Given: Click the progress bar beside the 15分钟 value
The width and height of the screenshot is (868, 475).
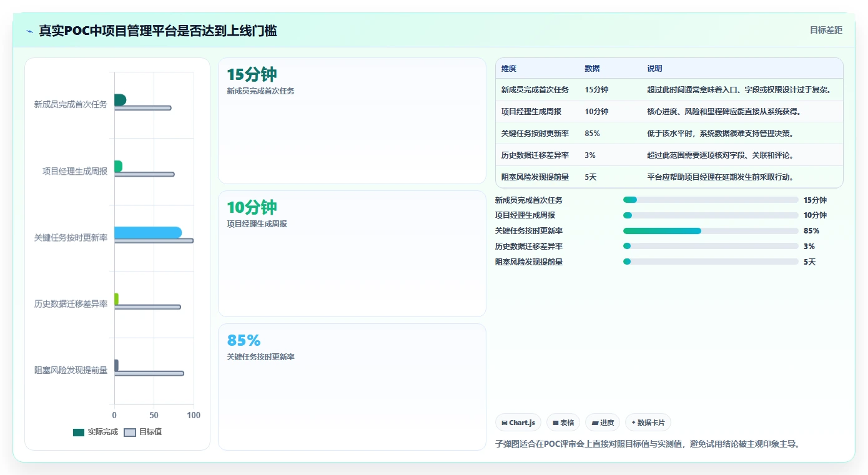Looking at the screenshot, I should 711,200.
